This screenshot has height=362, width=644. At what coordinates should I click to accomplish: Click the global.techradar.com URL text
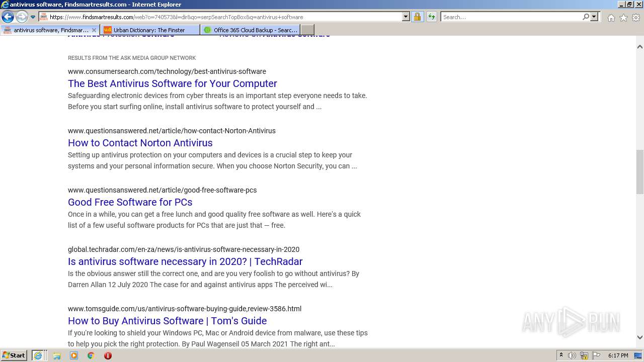184,249
